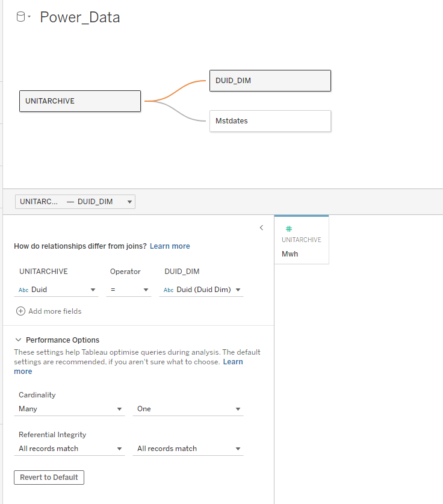Open the Operator equals dropdown
This screenshot has height=504, width=443.
(x=129, y=290)
